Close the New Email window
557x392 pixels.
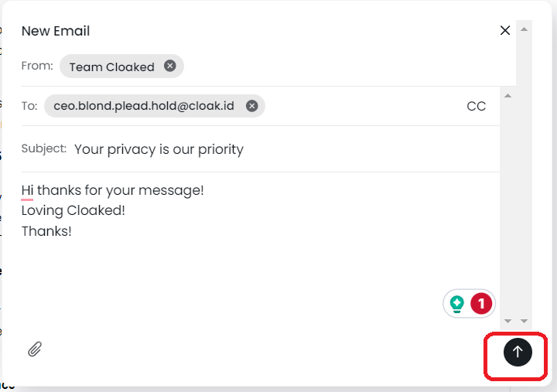tap(505, 31)
